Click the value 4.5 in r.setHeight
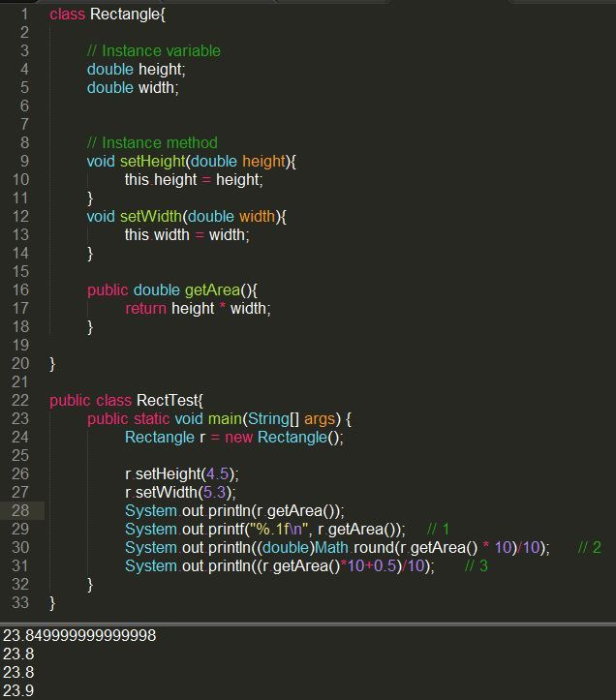The image size is (616, 700). click(x=218, y=474)
